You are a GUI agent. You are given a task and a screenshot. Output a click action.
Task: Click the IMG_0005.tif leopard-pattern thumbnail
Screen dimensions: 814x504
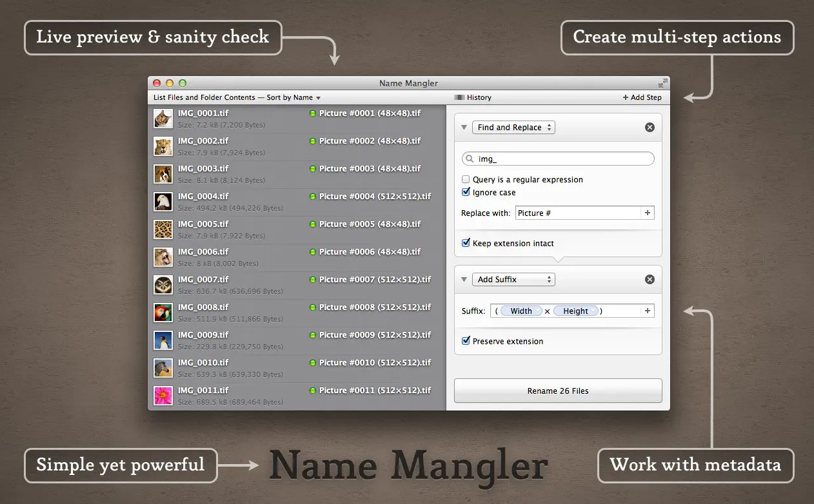pyautogui.click(x=163, y=229)
